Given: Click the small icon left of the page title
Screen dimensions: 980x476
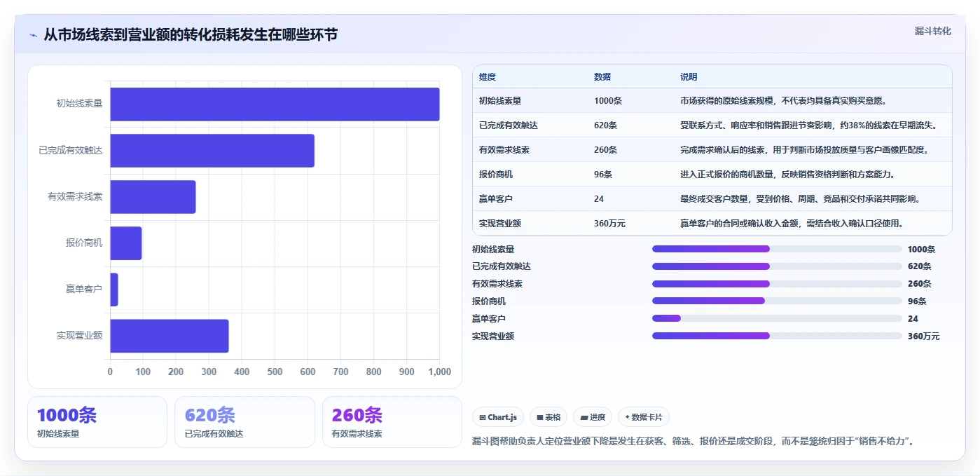Looking at the screenshot, I should [x=34, y=34].
